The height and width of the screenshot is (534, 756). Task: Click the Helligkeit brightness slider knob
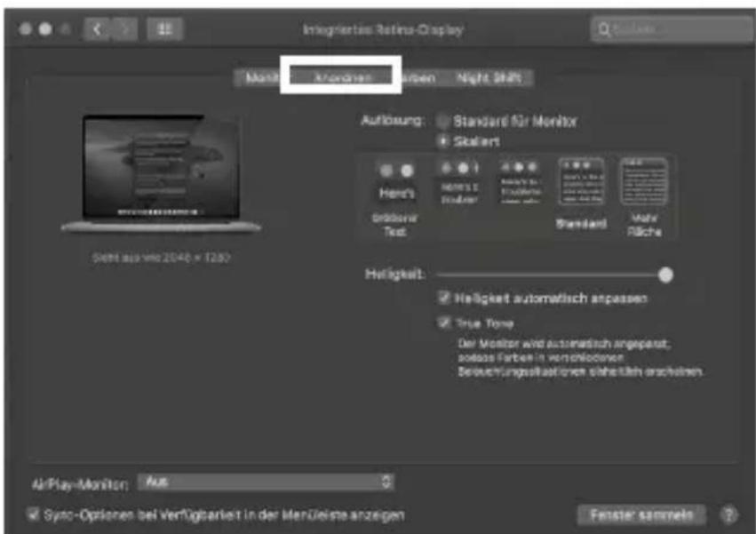click(665, 275)
